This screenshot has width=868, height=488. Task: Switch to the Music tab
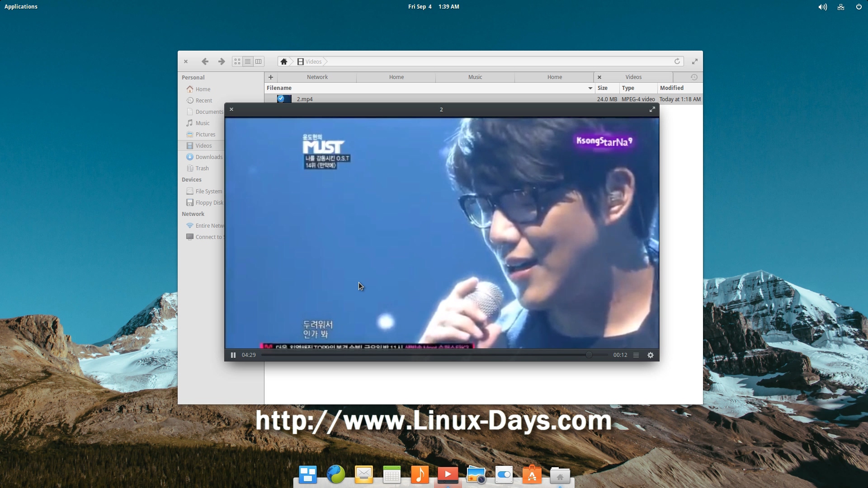(475, 77)
